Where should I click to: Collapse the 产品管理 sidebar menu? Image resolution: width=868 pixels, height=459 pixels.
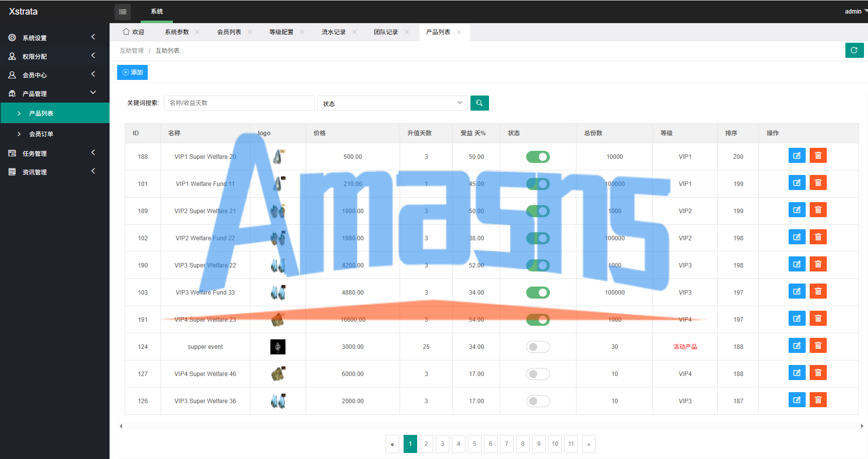click(x=55, y=94)
